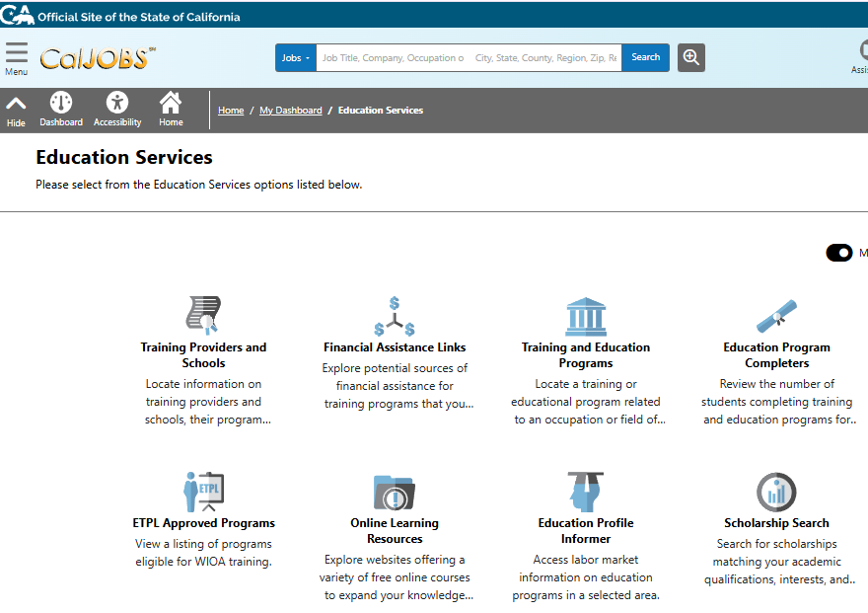
Task: Click the advanced search magnifier icon
Action: (x=691, y=57)
